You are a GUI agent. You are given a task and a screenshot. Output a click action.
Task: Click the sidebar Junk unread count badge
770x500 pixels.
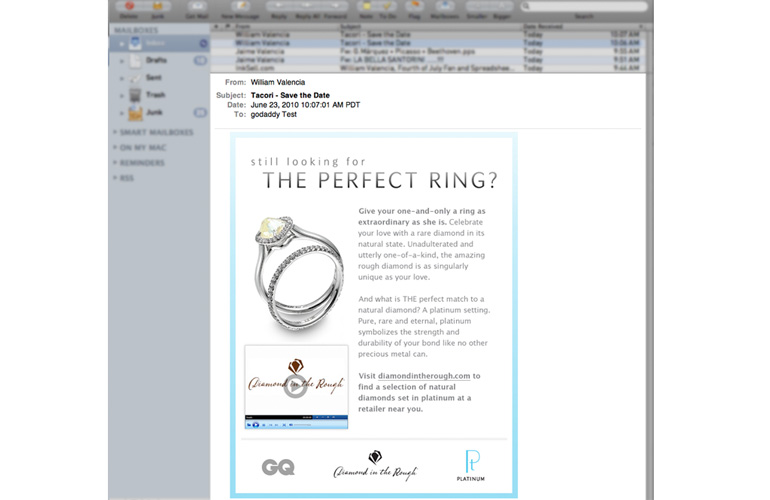(x=200, y=112)
